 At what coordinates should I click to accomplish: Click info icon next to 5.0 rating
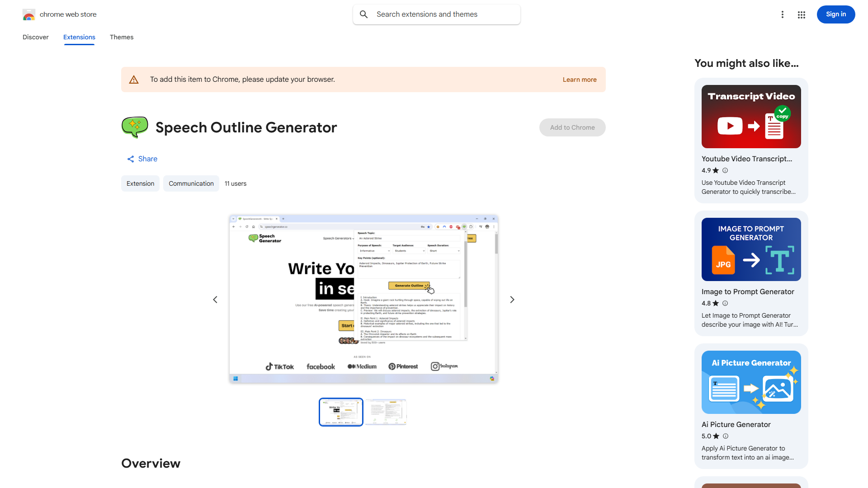pyautogui.click(x=726, y=436)
